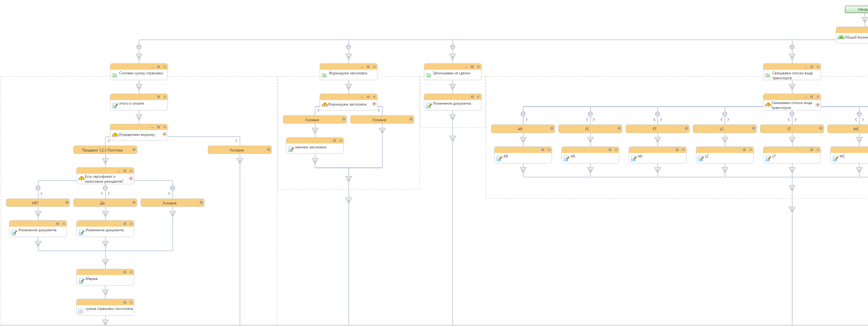
Task: Add branch to 'Связываем списки вида транспорта' condition
Action: [x=818, y=105]
